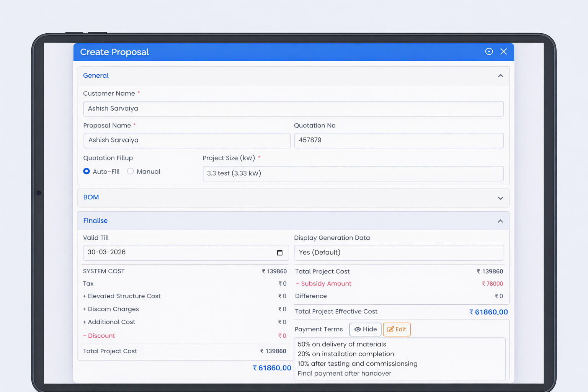The width and height of the screenshot is (588, 392).
Task: Click the minimize circle icon in header
Action: (489, 52)
